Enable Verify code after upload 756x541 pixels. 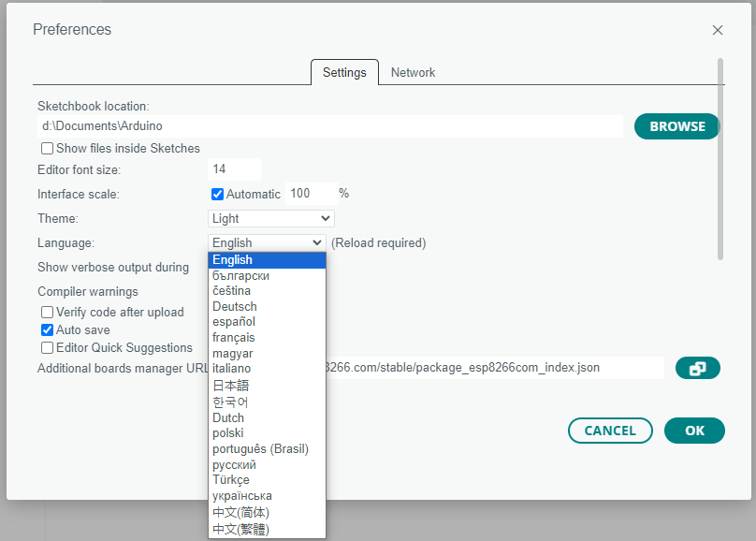coord(47,313)
